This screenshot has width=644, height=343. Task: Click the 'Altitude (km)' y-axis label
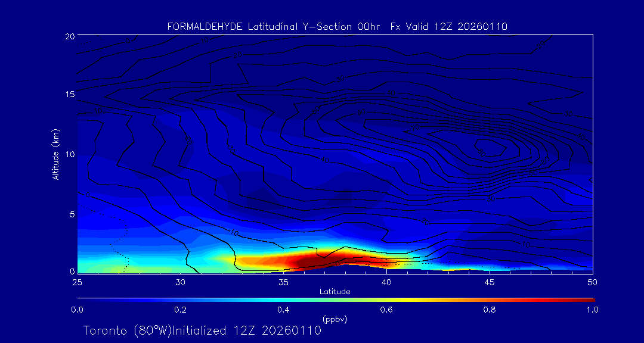55,154
